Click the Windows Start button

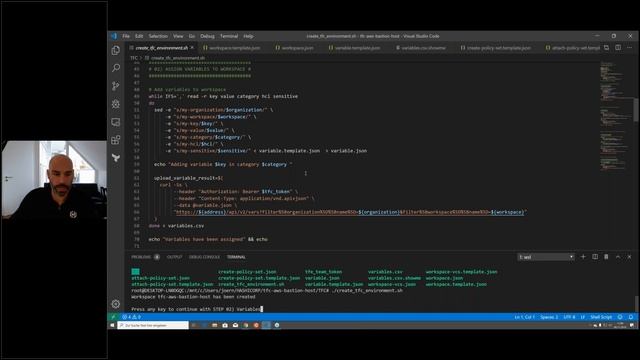click(x=113, y=325)
